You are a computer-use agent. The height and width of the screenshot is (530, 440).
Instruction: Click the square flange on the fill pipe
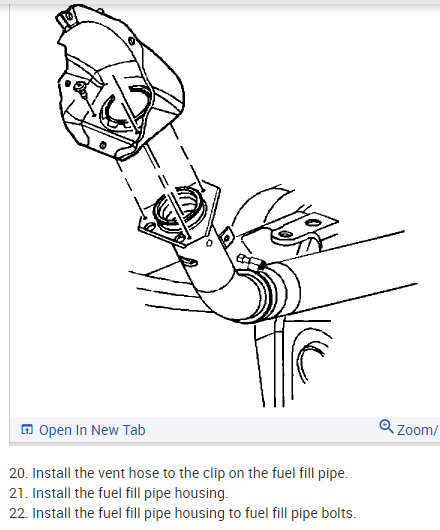179,214
